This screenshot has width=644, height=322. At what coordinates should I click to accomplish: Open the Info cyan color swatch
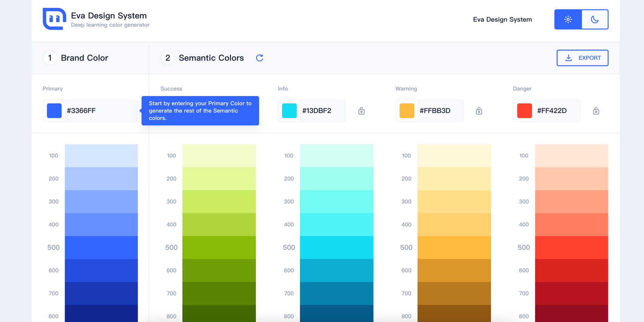[x=289, y=111]
